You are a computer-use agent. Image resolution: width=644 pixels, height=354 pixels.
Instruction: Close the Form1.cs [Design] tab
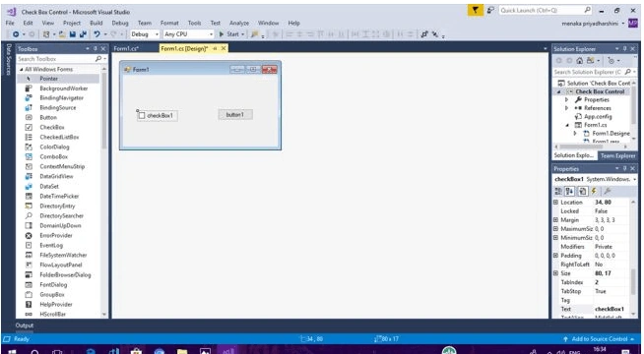224,48
